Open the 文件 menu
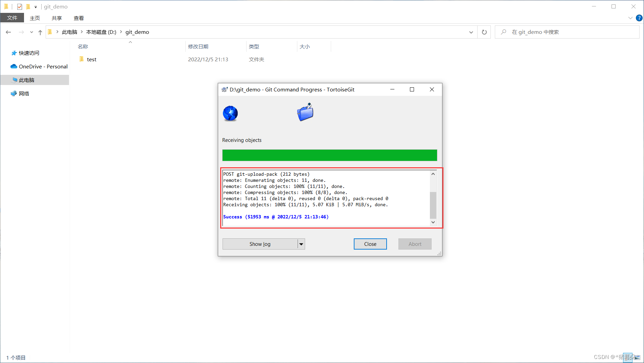The image size is (644, 363). [12, 18]
